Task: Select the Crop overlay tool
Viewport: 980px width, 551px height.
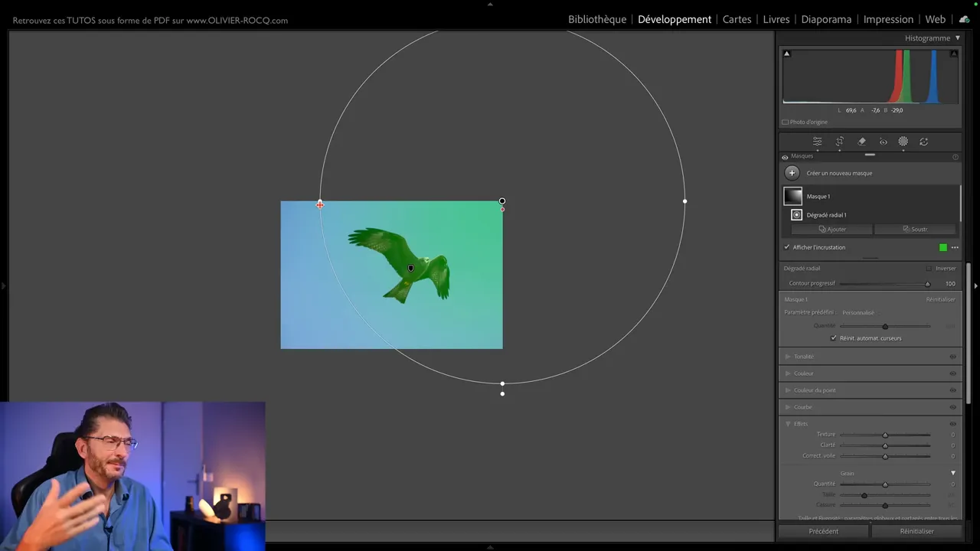Action: point(839,142)
